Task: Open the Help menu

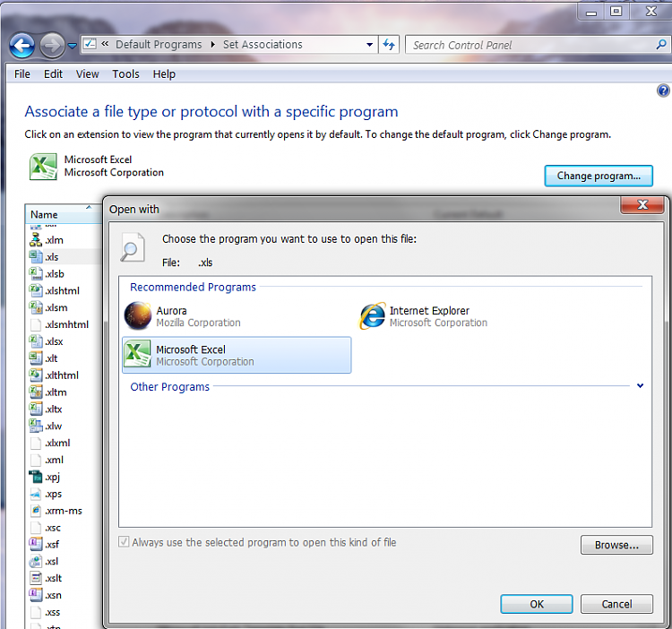Action: point(164,74)
